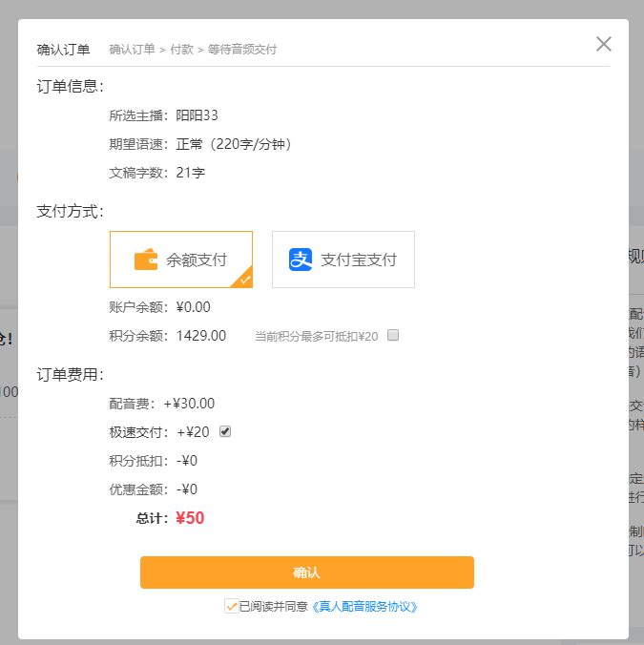Enable the points deduction ¥20 checkbox

(393, 336)
